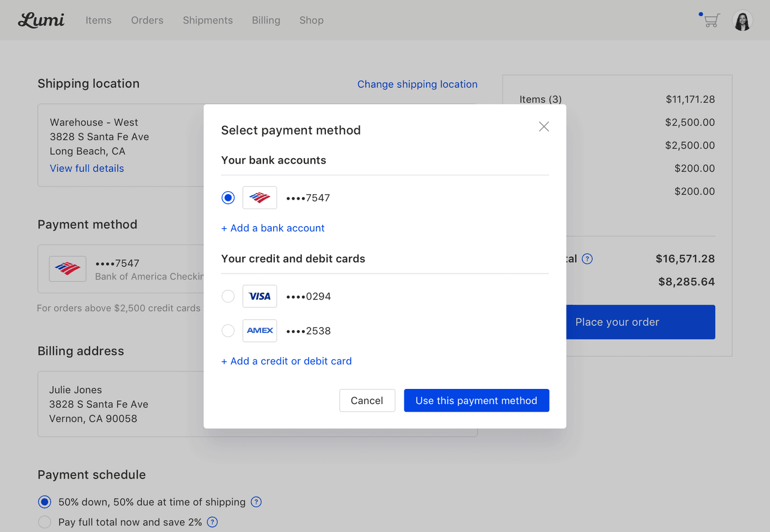Close the payment method dialog
Image resolution: width=770 pixels, height=532 pixels.
point(544,126)
